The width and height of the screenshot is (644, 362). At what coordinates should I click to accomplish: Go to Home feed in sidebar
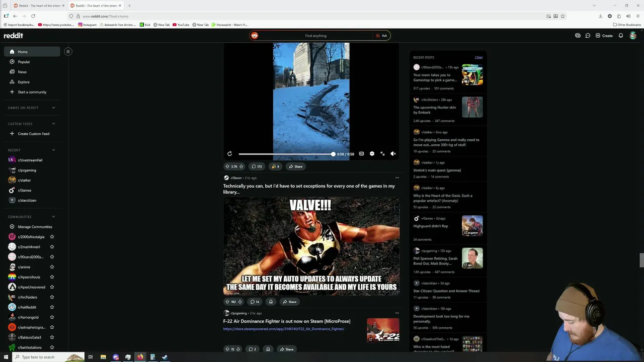coord(32,52)
